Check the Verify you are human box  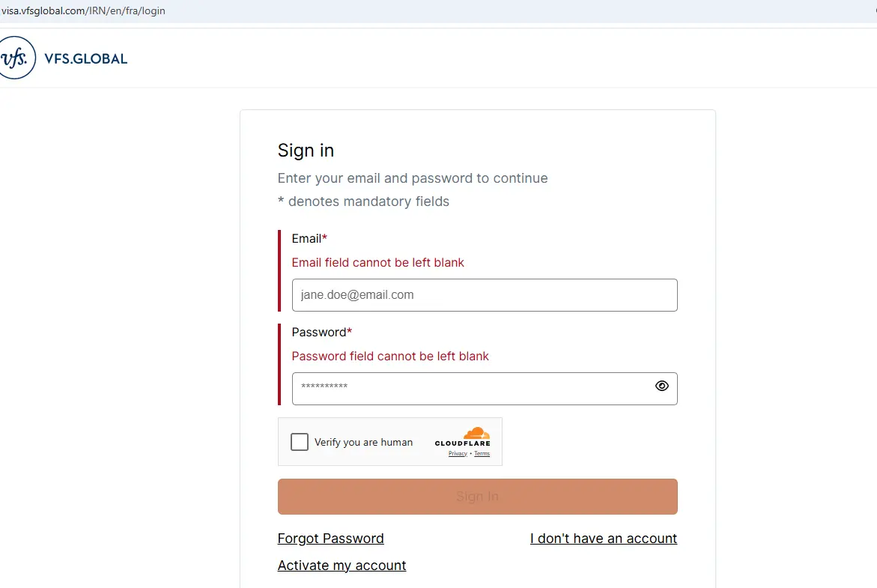[300, 442]
